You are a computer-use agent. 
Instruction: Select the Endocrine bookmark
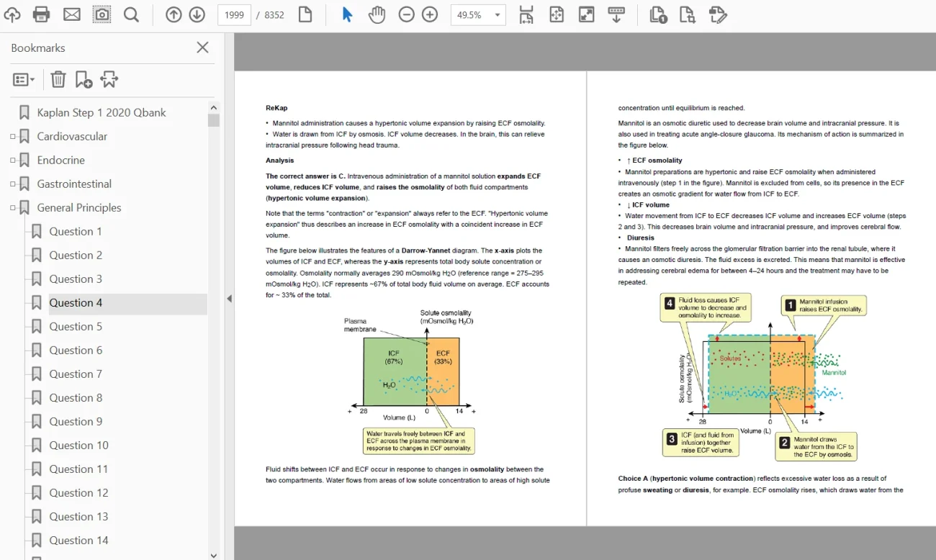pos(61,160)
